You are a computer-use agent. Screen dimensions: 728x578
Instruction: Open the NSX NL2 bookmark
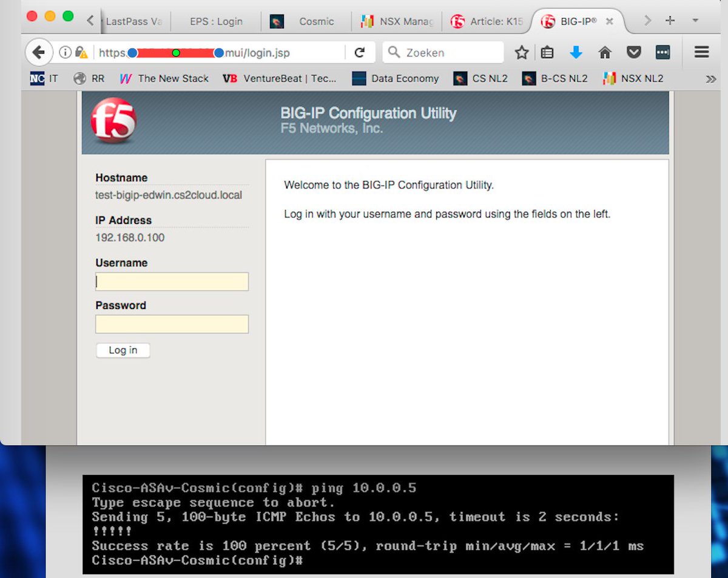[x=633, y=78]
